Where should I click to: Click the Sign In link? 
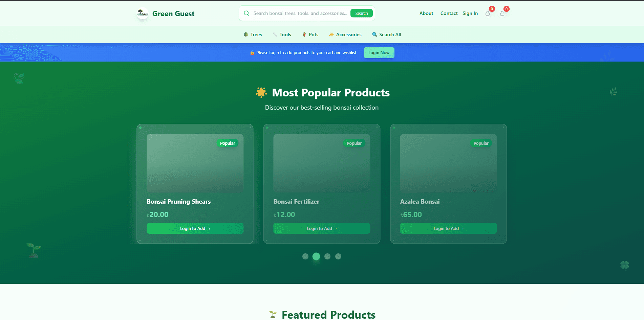tap(470, 13)
